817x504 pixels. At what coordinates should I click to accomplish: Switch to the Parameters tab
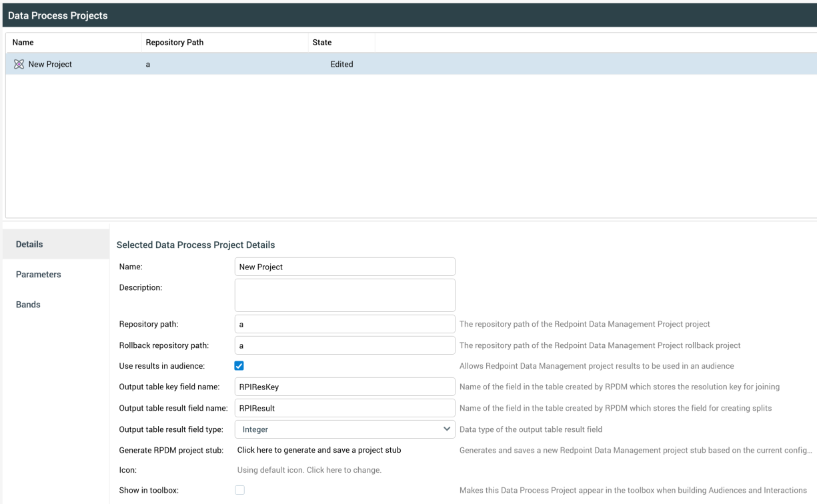tap(38, 274)
